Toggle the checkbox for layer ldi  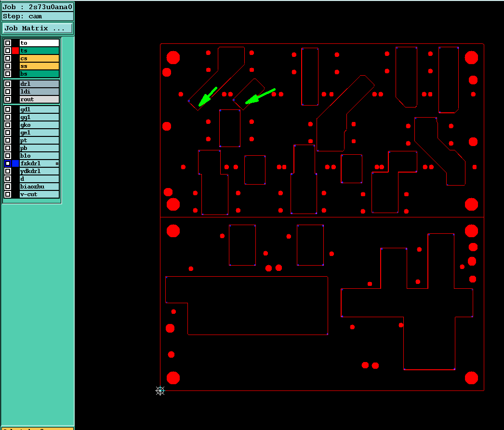(8, 91)
